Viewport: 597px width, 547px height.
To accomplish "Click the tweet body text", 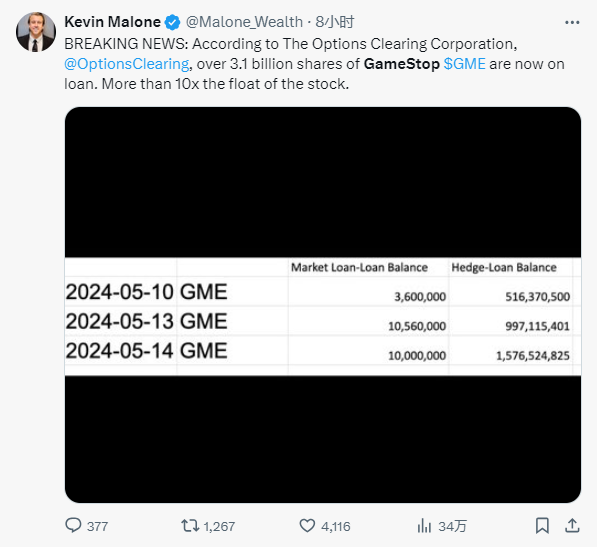I will (314, 64).
